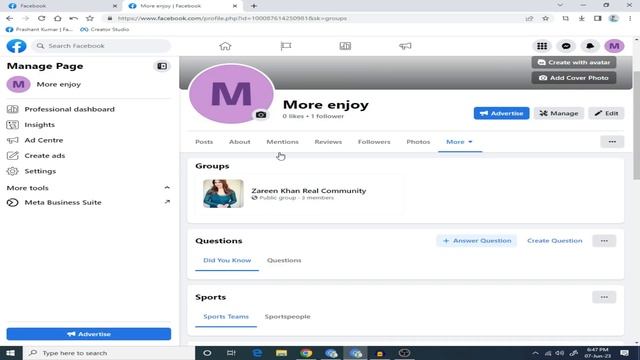This screenshot has height=360, width=640.
Task: Open the Ad Centre megaphone icon in top navigation
Action: (405, 46)
